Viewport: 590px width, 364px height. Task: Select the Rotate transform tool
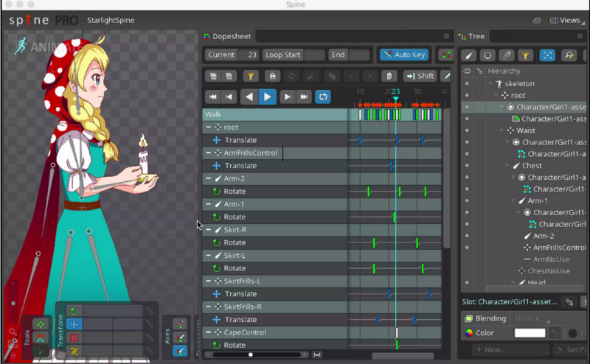pos(74,311)
